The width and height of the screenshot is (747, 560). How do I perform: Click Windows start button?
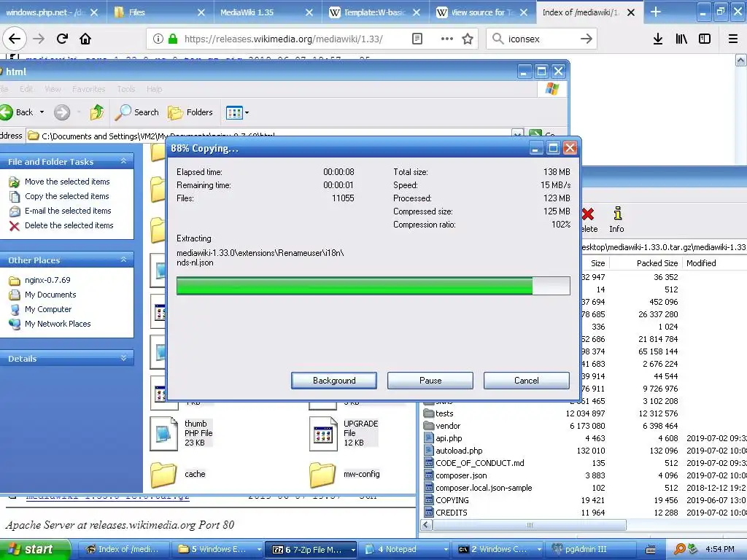(34, 550)
